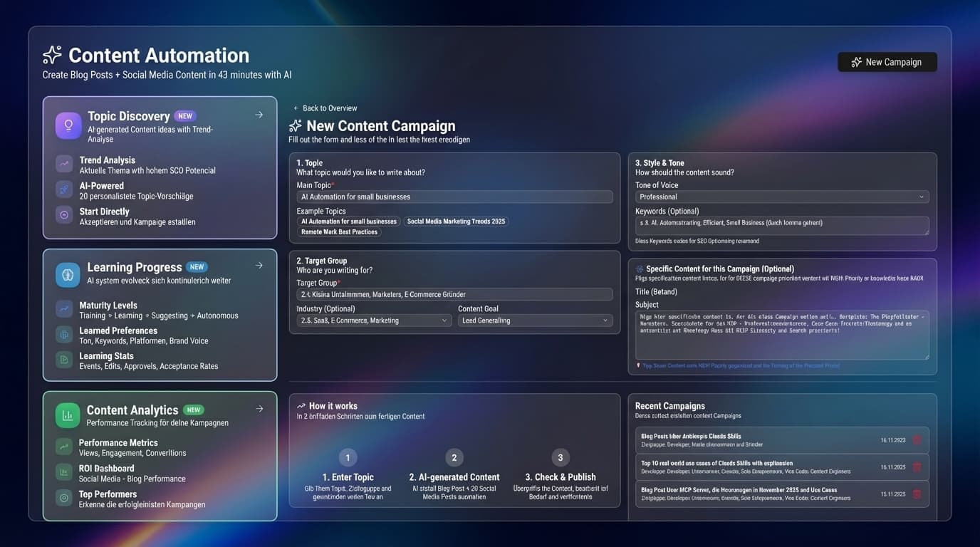Viewport: 980px width, 547px height.
Task: Select the Maturity Levels graph icon
Action: pos(64,309)
